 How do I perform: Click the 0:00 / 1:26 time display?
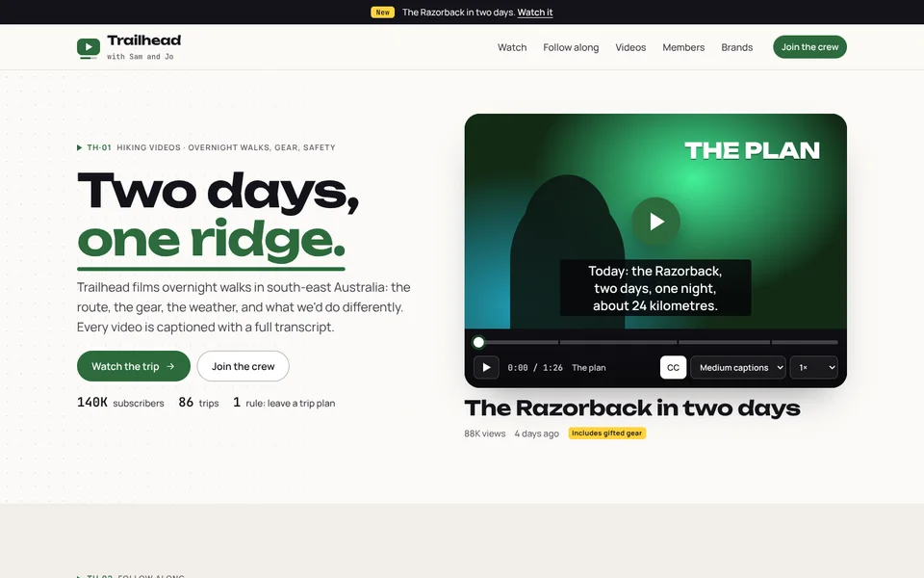[535, 367]
